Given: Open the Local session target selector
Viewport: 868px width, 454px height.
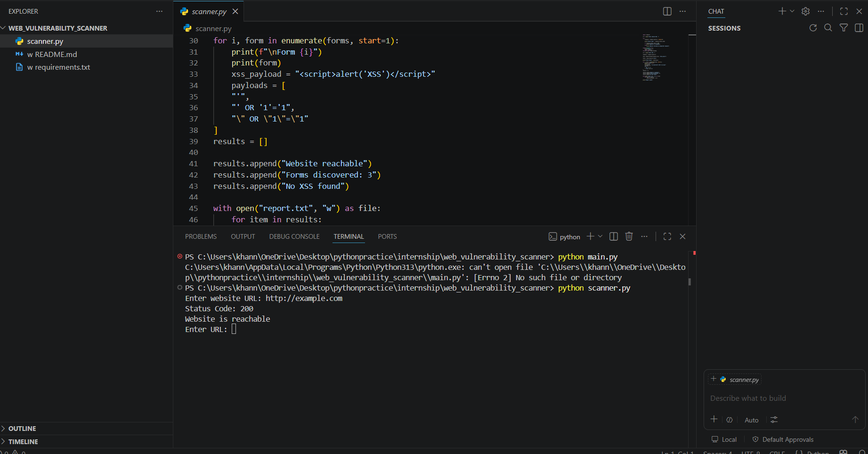Looking at the screenshot, I should pyautogui.click(x=724, y=439).
